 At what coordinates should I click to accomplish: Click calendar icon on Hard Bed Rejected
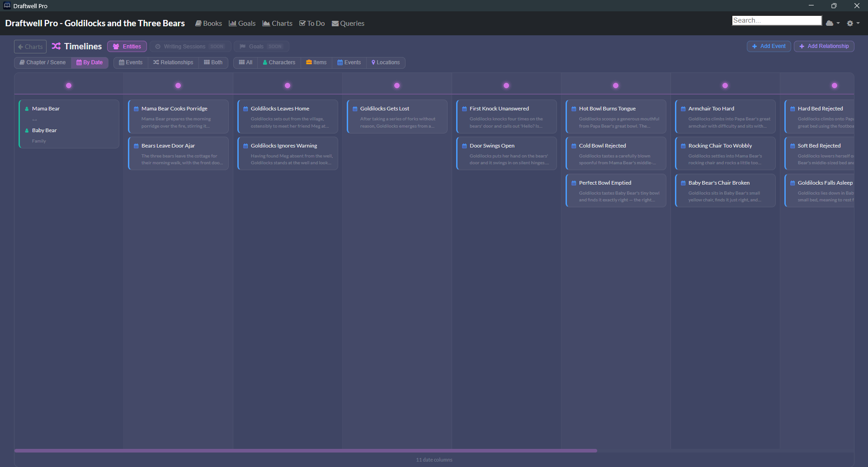point(793,109)
